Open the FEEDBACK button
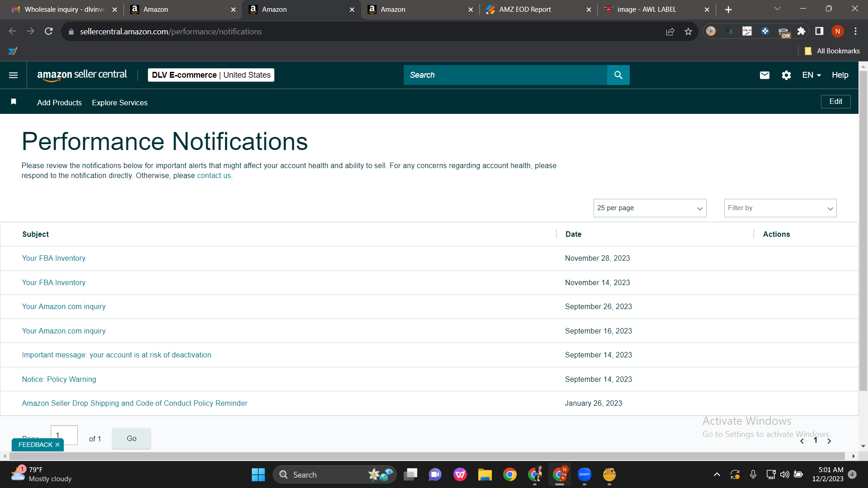 [35, 445]
